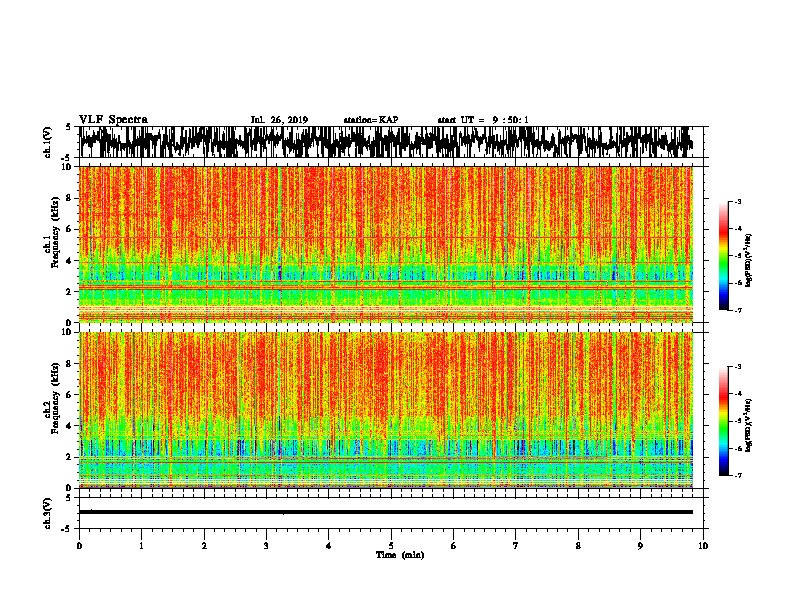The width and height of the screenshot is (792, 612).
Task: Click time axis tick label "7"
Action: point(516,546)
